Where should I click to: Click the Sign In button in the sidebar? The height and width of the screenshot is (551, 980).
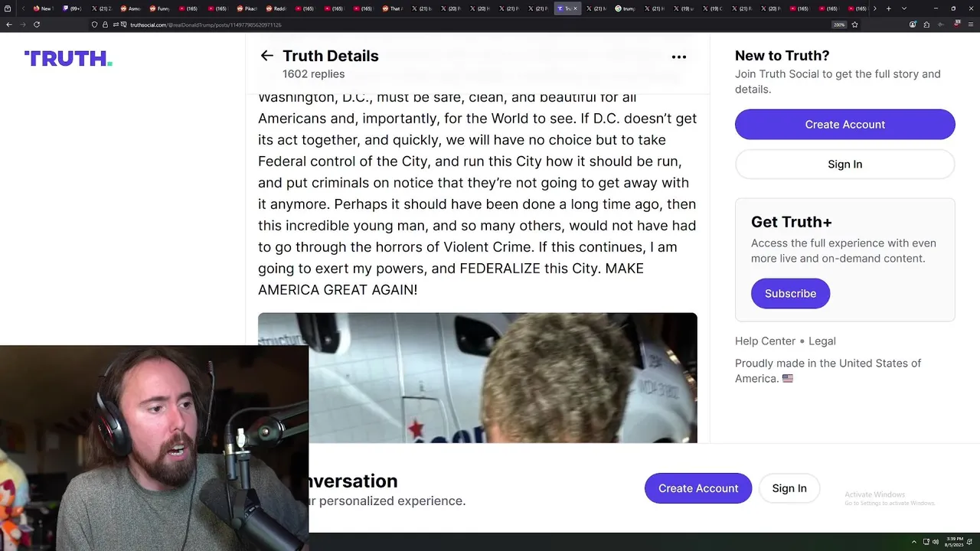[x=845, y=164]
